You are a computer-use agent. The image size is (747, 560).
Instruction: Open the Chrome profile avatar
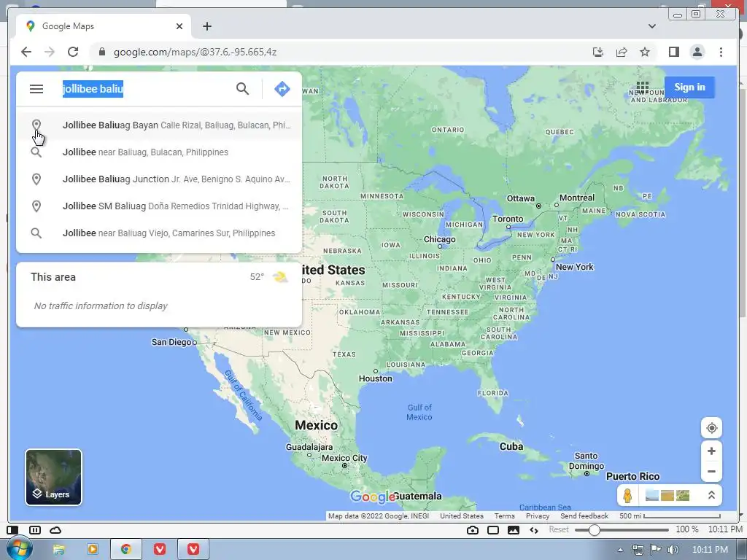pos(697,52)
